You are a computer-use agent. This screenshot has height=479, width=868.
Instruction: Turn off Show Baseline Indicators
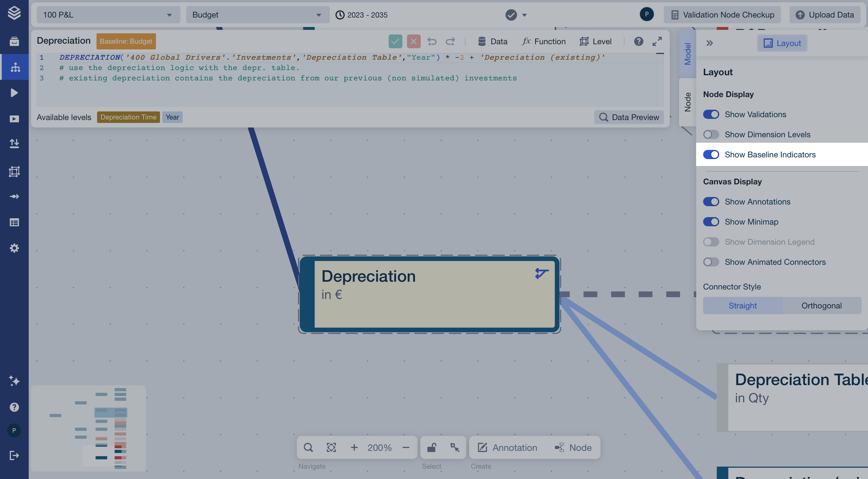[x=711, y=154]
